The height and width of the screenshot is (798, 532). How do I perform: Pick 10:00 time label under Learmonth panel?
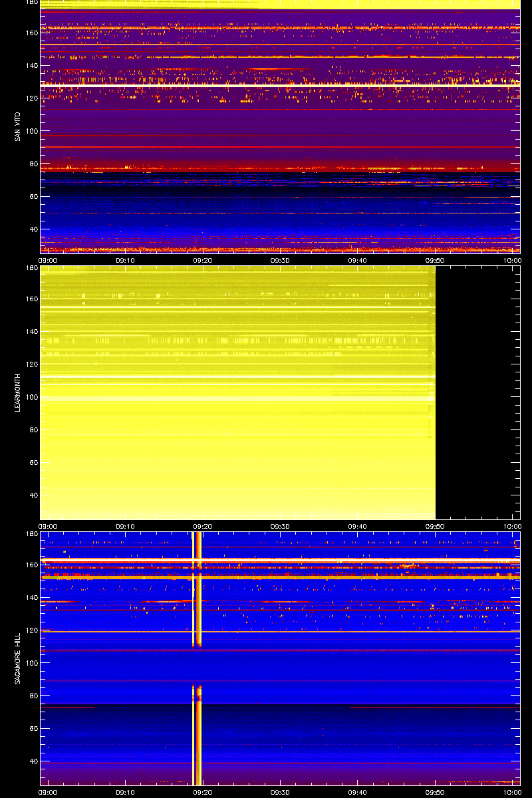(512, 526)
